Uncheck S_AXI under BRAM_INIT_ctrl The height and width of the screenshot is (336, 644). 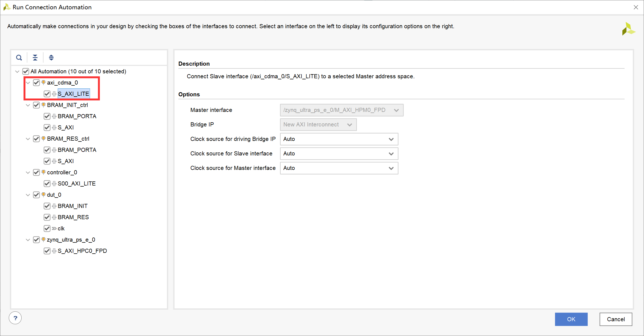(47, 128)
